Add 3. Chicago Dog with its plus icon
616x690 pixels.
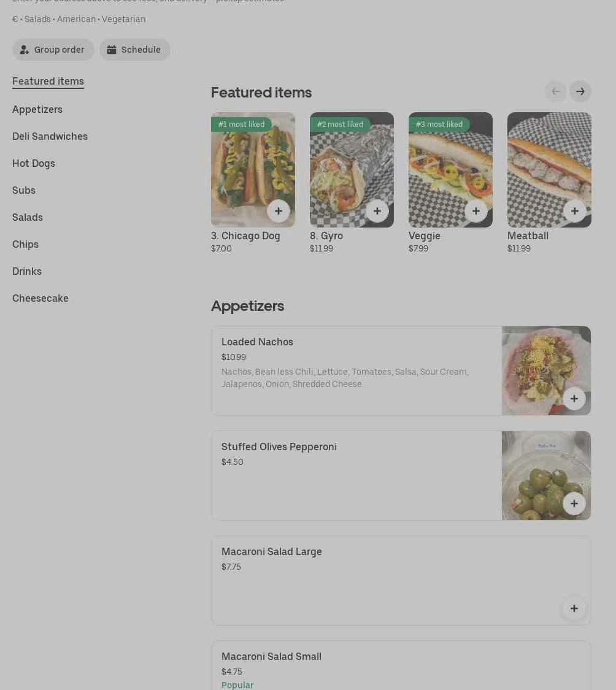[x=279, y=211]
